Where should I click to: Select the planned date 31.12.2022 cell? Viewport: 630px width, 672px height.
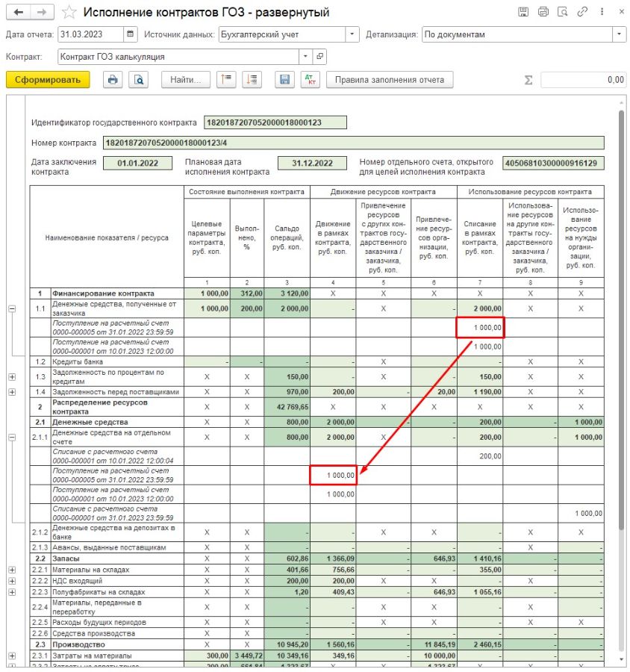click(x=313, y=163)
